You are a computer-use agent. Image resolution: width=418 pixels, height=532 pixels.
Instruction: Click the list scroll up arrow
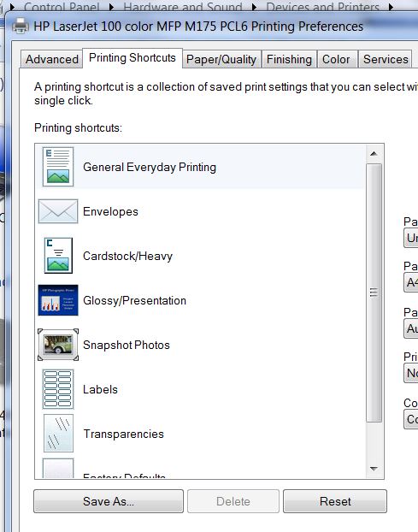374,154
